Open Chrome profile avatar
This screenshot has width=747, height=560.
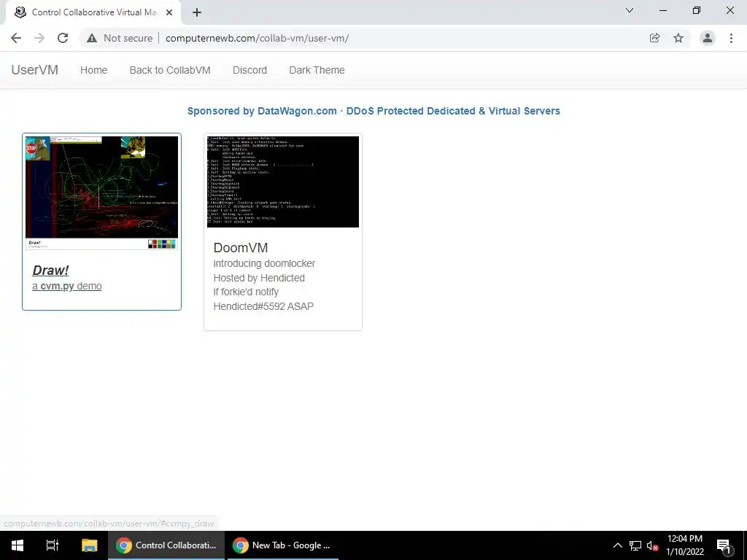[708, 38]
